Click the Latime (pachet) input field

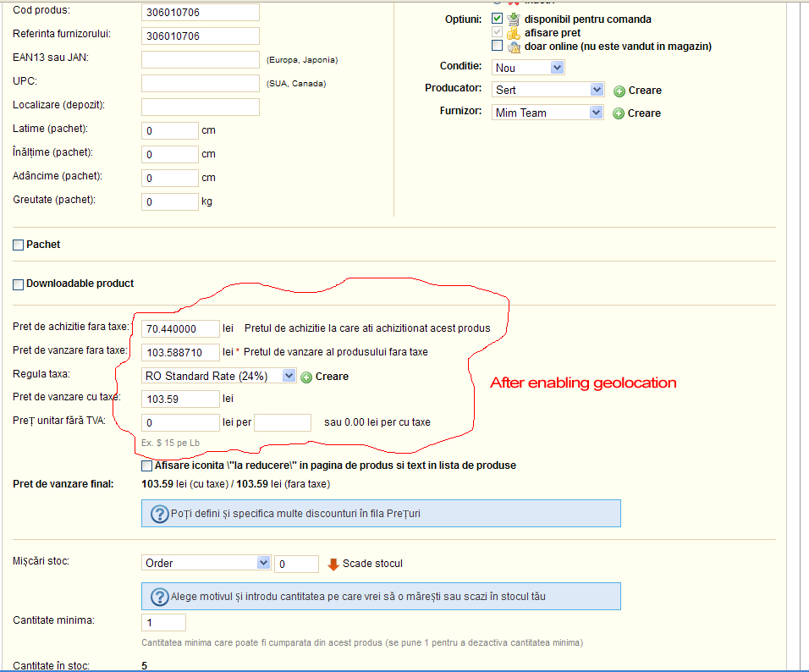tap(170, 131)
